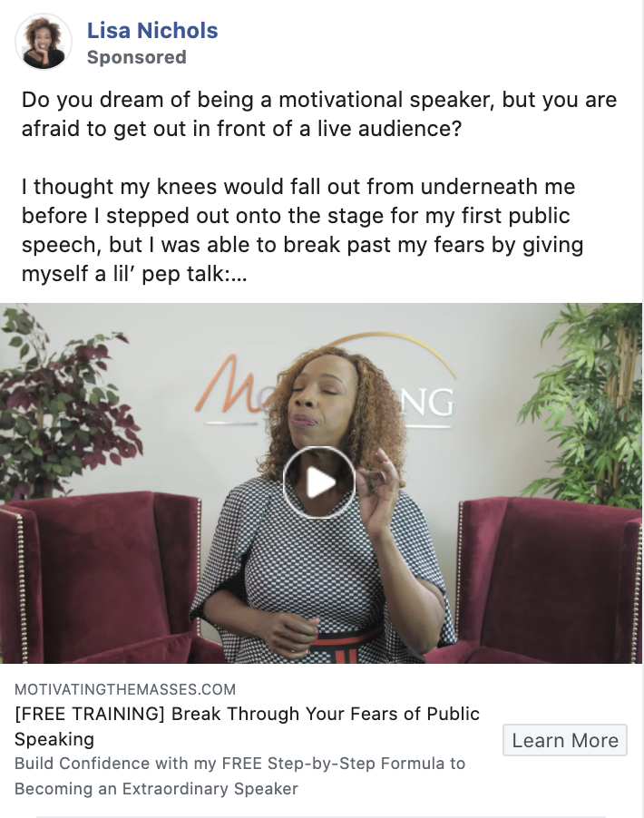Click the Build Confidence description text

pyautogui.click(x=239, y=775)
